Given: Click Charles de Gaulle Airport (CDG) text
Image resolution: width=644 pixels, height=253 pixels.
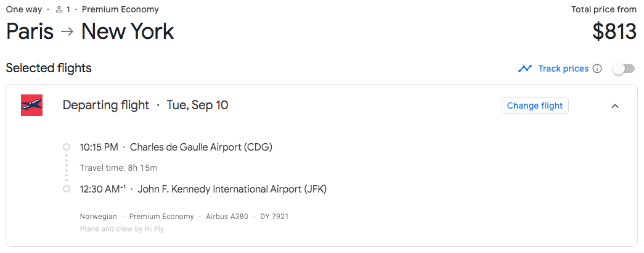Looking at the screenshot, I should (201, 147).
